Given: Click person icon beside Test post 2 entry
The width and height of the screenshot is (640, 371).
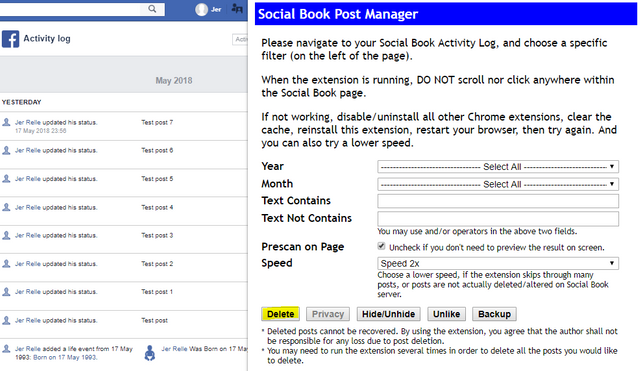Looking at the screenshot, I should click(6, 264).
